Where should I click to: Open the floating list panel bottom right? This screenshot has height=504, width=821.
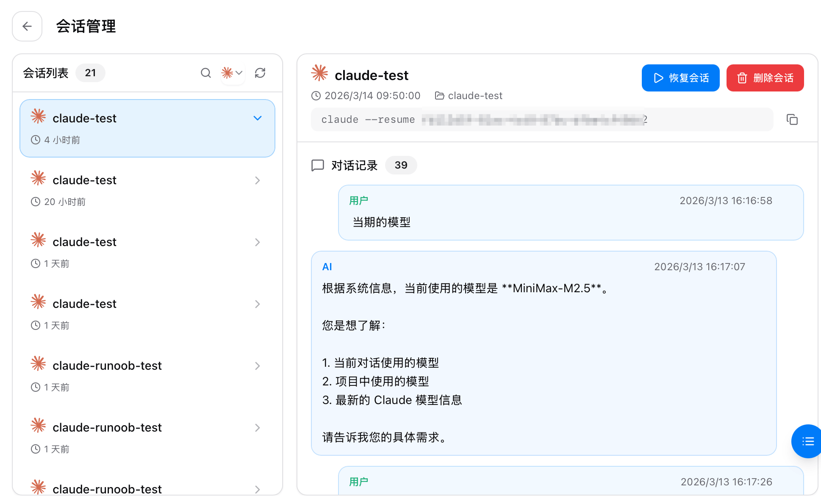tap(807, 441)
